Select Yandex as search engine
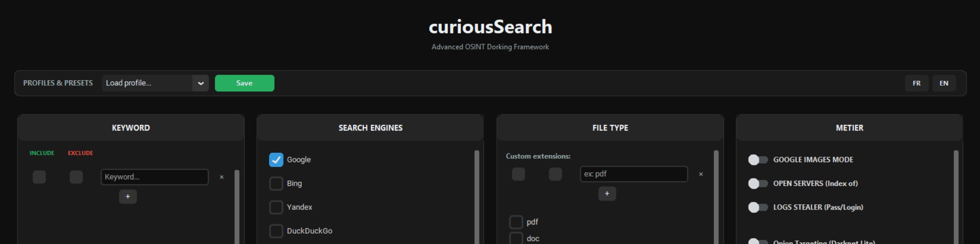The image size is (980, 244). 276,207
